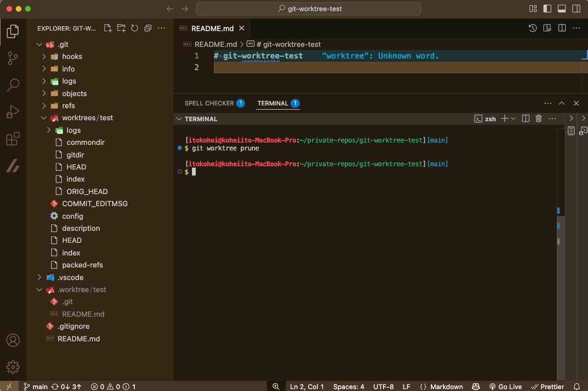
Task: Split the terminal pane
Action: 526,119
